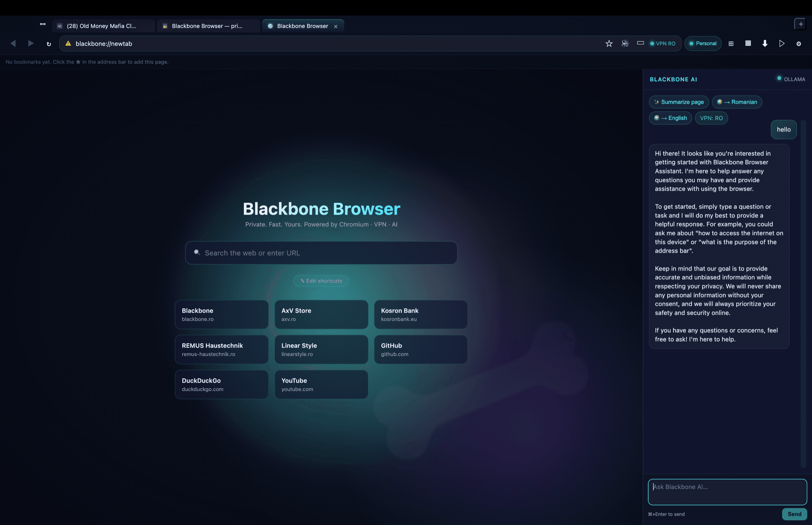Click the BLACKBONE AI panel header
812x525 pixels.
[673, 80]
